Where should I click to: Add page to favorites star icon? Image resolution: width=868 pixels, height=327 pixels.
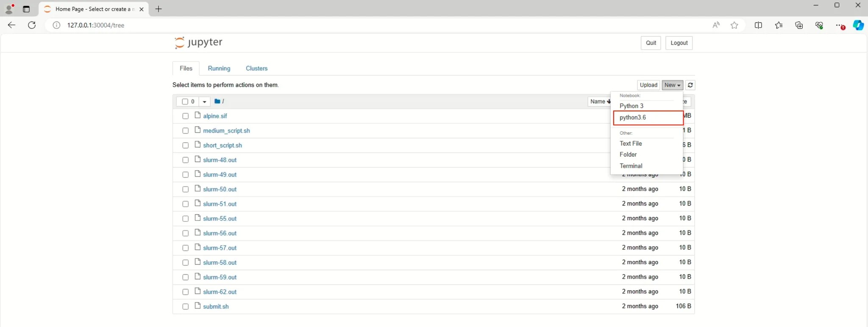[x=734, y=25]
